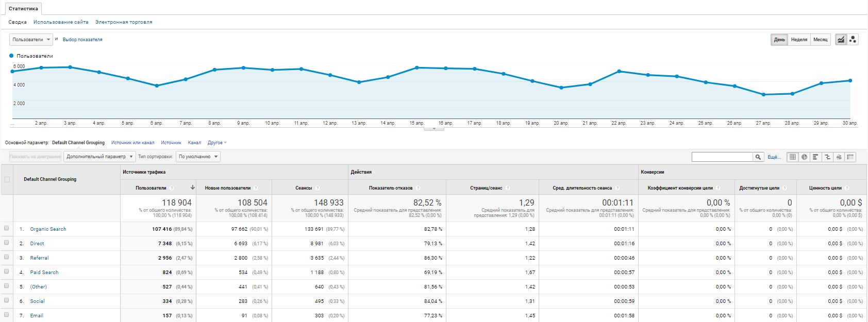Check the Direct row checkbox

tap(6, 243)
